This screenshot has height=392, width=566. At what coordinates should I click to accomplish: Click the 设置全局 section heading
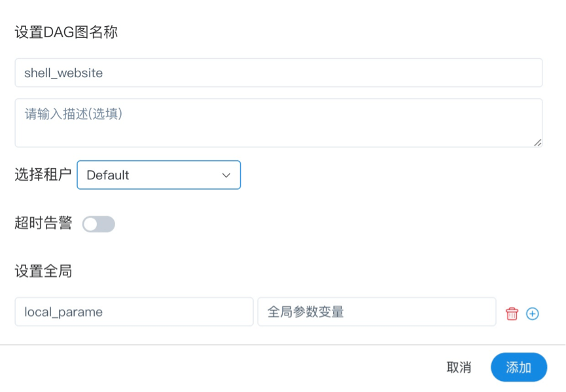(43, 272)
